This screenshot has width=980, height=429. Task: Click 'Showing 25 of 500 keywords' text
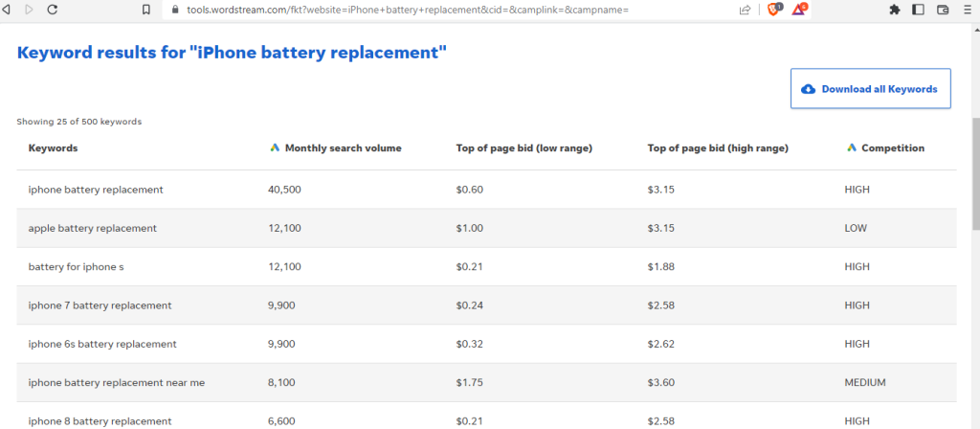tap(78, 122)
